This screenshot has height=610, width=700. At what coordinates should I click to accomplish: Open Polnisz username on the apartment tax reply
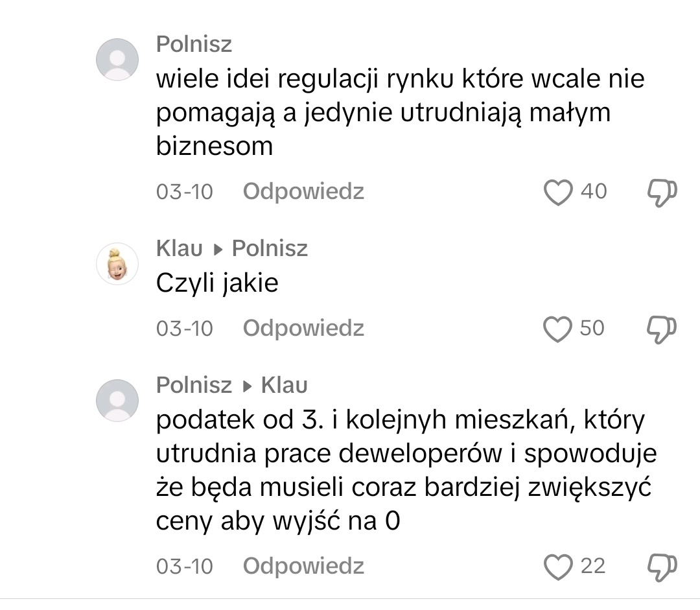pos(194,386)
